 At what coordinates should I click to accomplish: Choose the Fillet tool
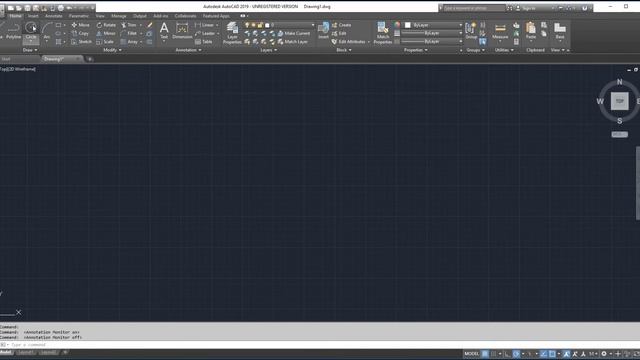(129, 33)
